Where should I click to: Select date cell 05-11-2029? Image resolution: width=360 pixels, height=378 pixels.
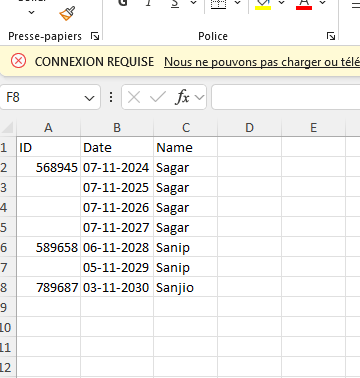click(x=117, y=267)
